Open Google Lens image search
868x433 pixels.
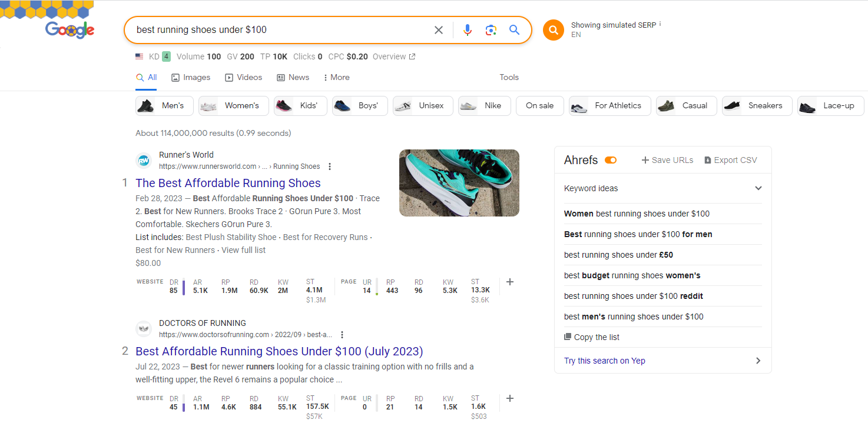491,30
